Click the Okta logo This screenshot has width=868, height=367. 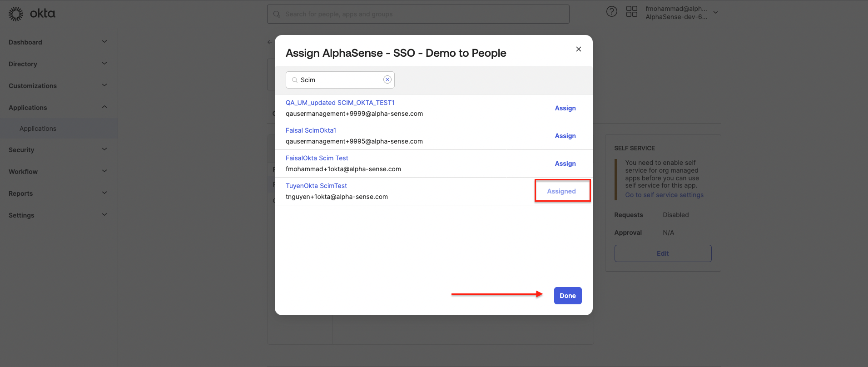coord(32,14)
